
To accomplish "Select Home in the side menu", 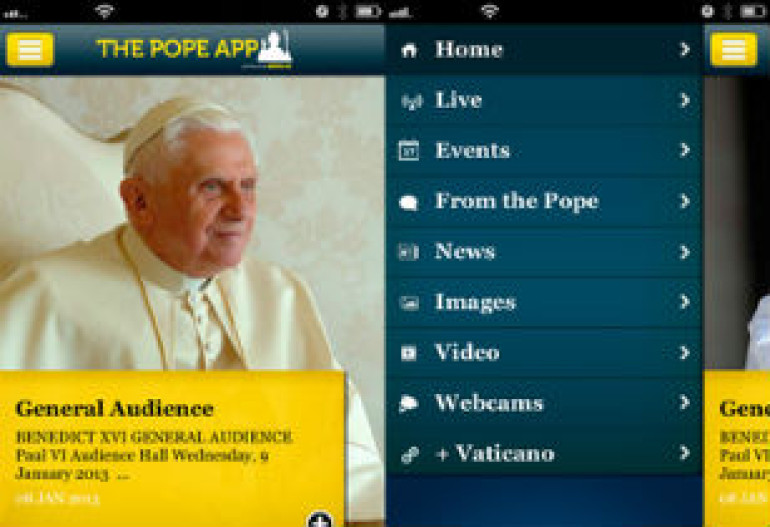I will pos(544,50).
